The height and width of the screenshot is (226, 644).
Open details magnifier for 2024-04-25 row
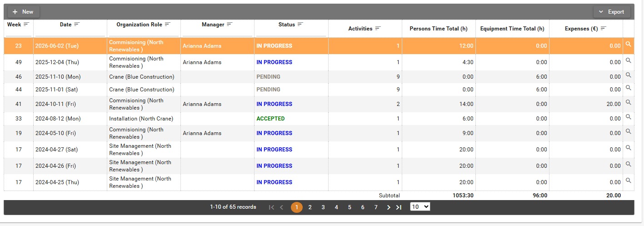coord(629,181)
